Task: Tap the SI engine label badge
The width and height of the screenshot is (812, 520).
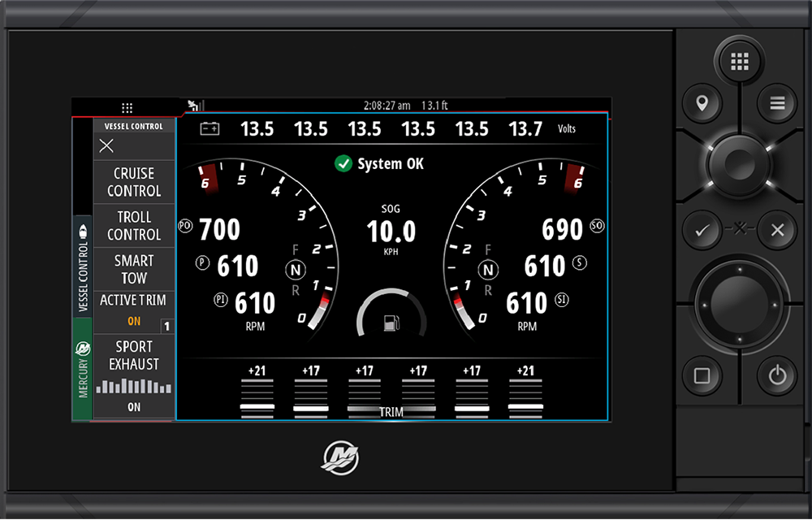Action: coord(562,299)
